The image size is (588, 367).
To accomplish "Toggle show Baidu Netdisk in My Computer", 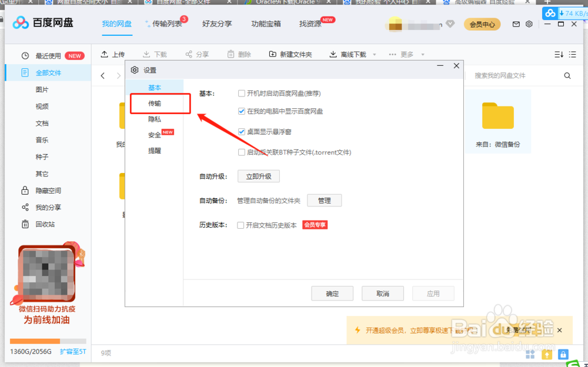I will tap(242, 111).
